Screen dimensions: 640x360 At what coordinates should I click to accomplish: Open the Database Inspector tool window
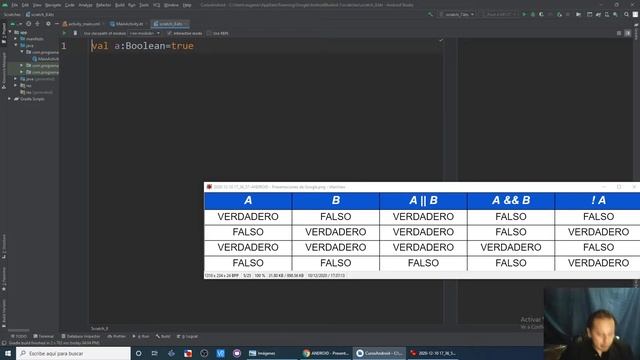[x=81, y=336]
